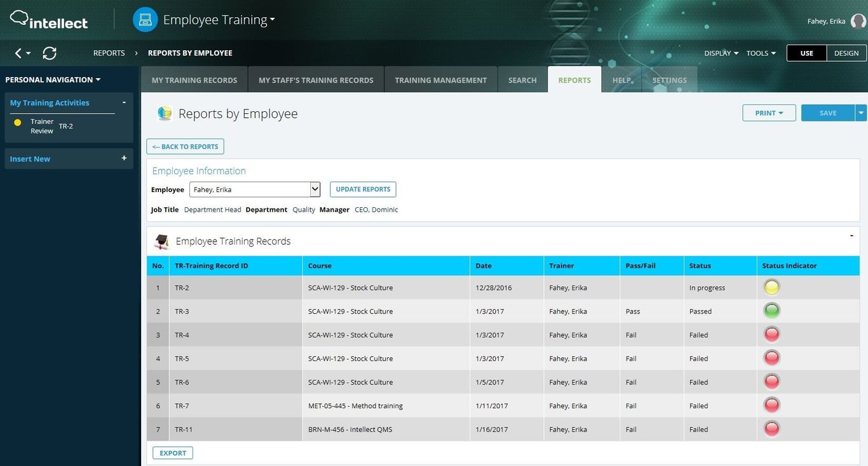This screenshot has height=466, width=868.
Task: Click the green status indicator for TR-3
Action: tap(771, 310)
